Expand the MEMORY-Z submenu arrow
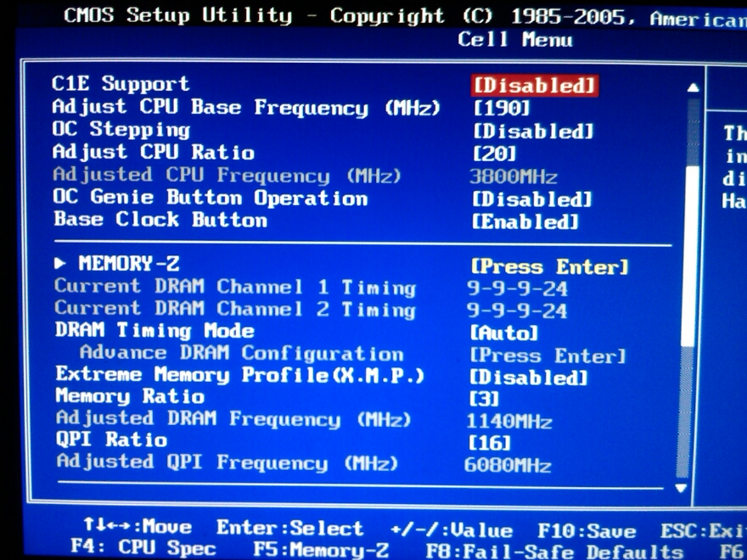Screen dimensions: 747x560 click(x=59, y=263)
